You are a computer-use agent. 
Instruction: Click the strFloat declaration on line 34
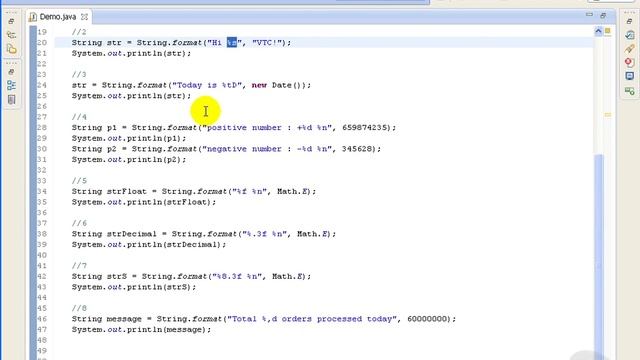[x=194, y=191]
